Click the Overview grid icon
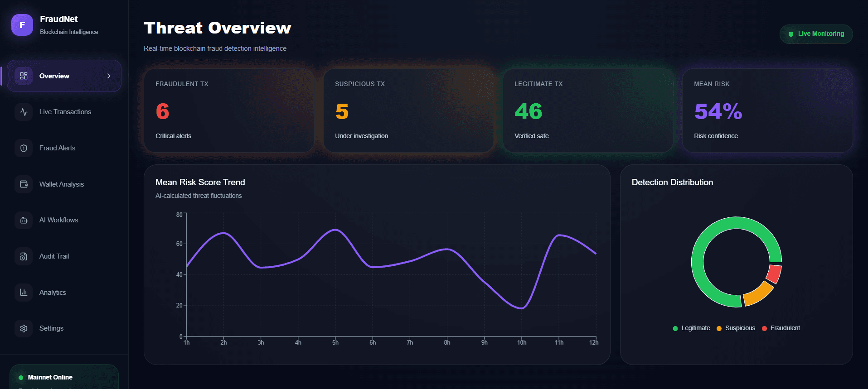Screen dimensions: 868x389 click(x=24, y=76)
